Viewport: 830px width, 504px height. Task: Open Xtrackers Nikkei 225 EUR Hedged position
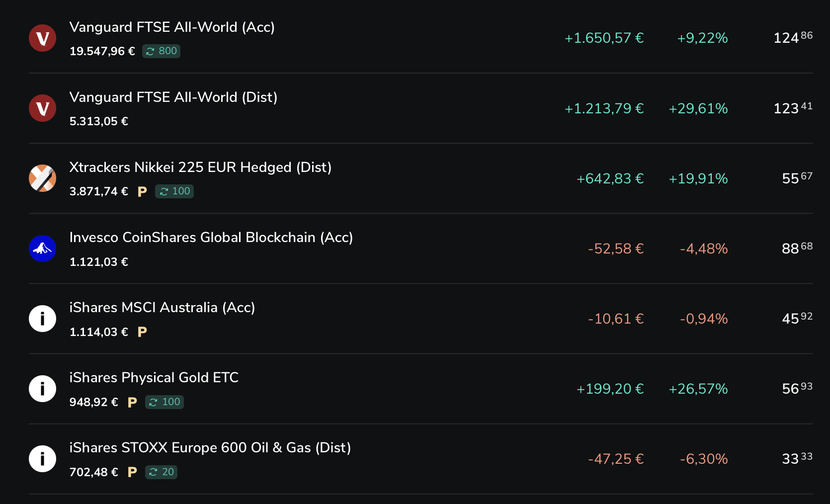pos(200,168)
